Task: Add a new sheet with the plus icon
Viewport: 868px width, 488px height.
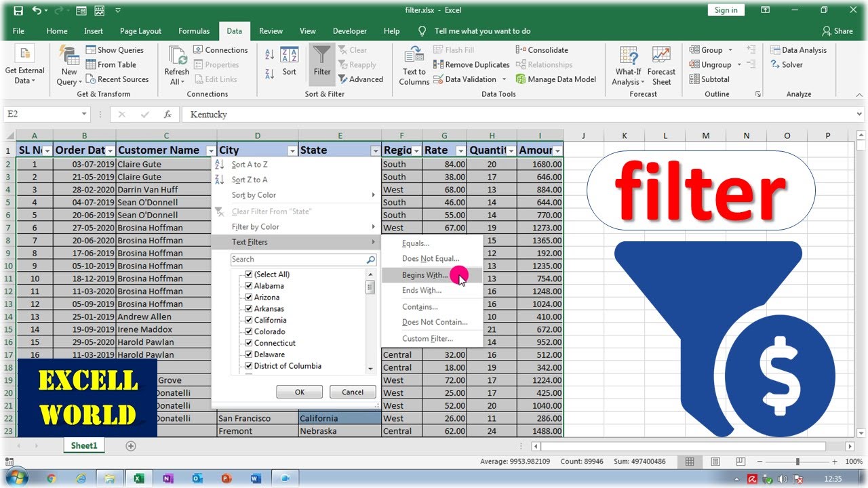Action: pyautogui.click(x=131, y=446)
